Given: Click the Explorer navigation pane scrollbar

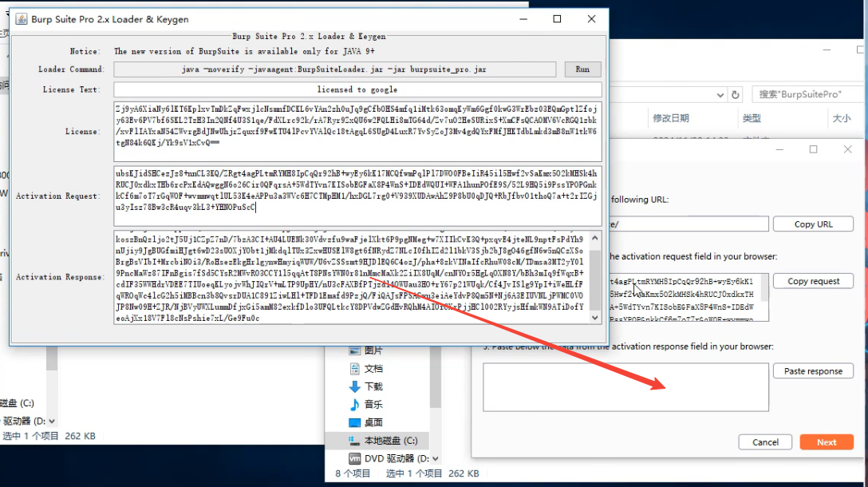Looking at the screenshot, I should pos(436,377).
